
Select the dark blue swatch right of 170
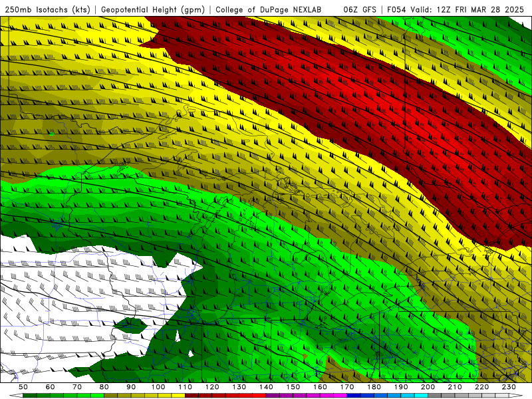pos(354,396)
